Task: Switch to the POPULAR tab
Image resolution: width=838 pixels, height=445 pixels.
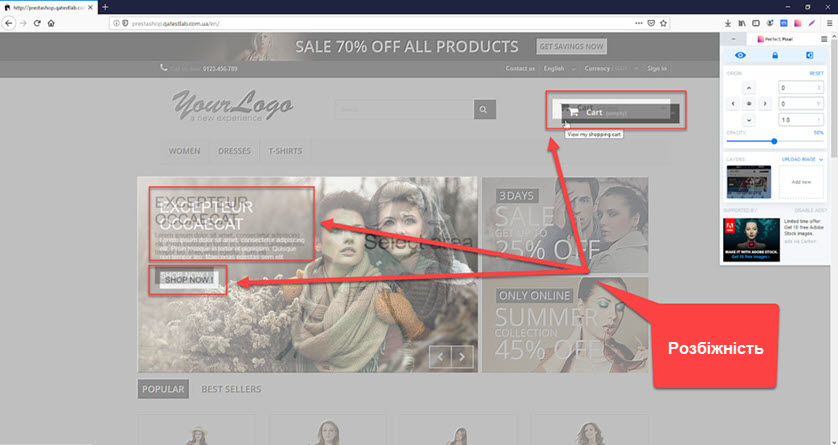Action: tap(163, 389)
